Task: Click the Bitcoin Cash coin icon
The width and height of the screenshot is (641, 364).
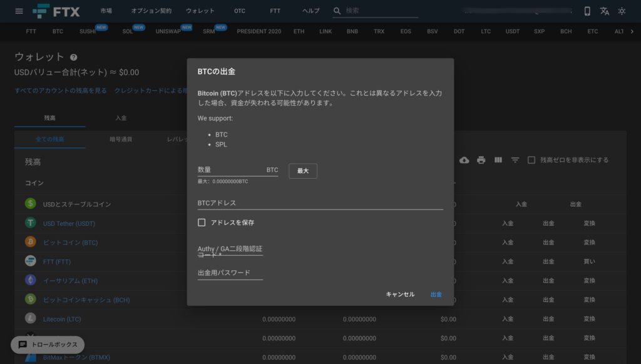Action: click(x=30, y=299)
